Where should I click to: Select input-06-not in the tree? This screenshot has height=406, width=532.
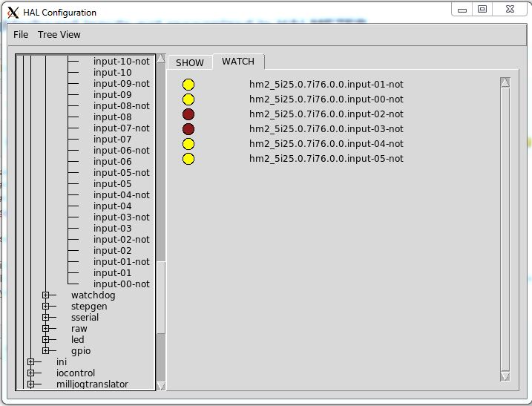[x=122, y=151]
